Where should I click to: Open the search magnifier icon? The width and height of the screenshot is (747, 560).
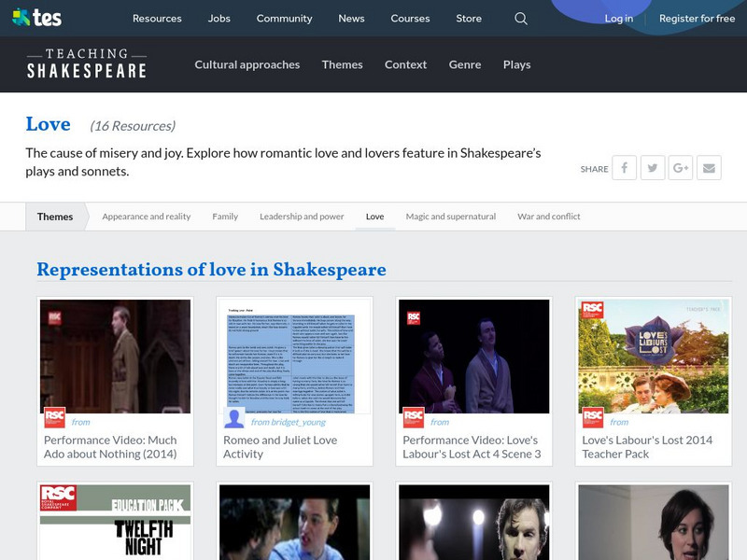(521, 19)
